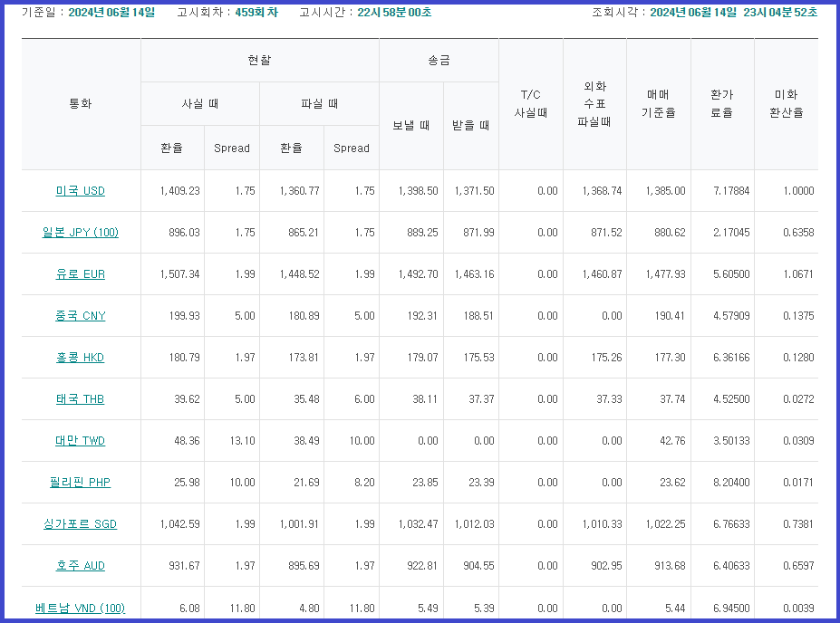Open the 싱가포르 SGD currency link
The width and height of the screenshot is (840, 623).
(x=81, y=524)
